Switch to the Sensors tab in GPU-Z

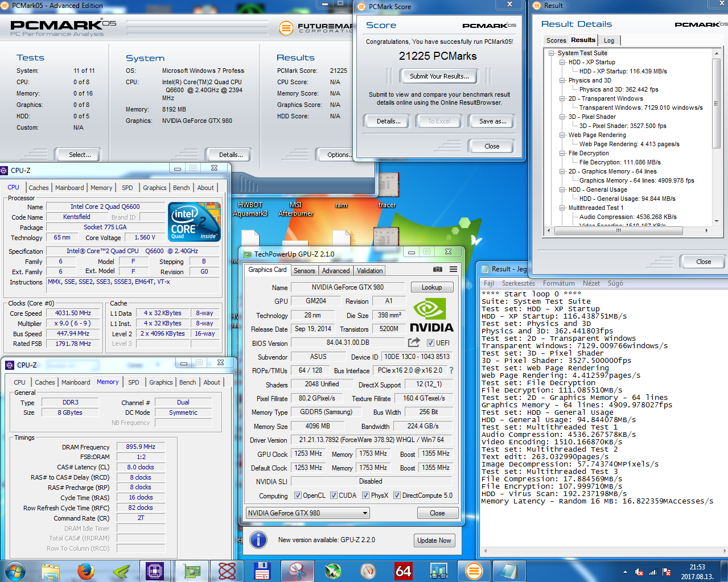coord(304,271)
